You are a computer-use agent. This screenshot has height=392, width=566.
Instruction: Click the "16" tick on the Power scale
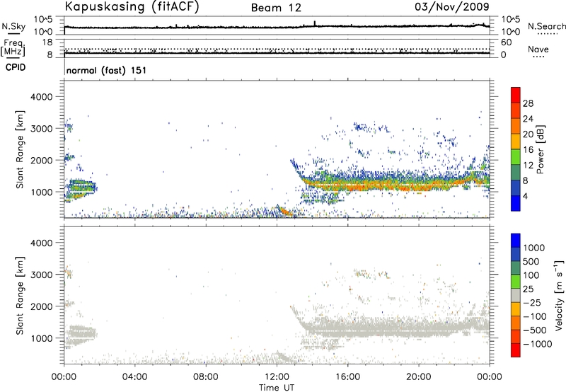[x=528, y=150]
